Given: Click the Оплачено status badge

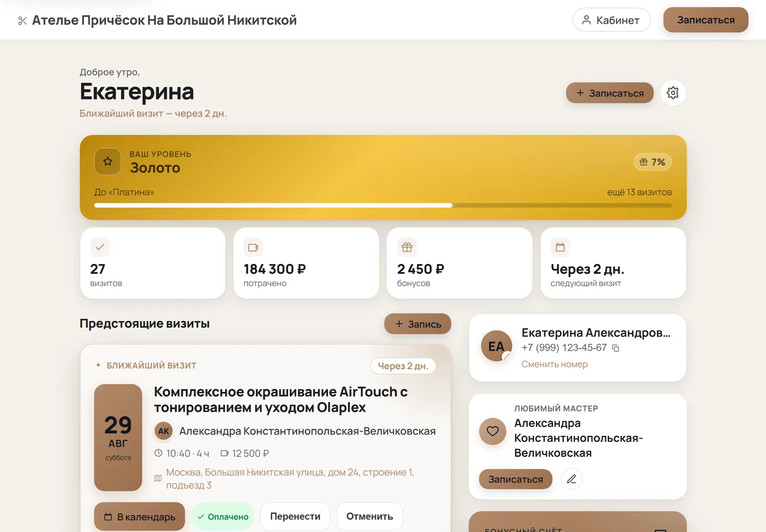Looking at the screenshot, I should [x=223, y=517].
